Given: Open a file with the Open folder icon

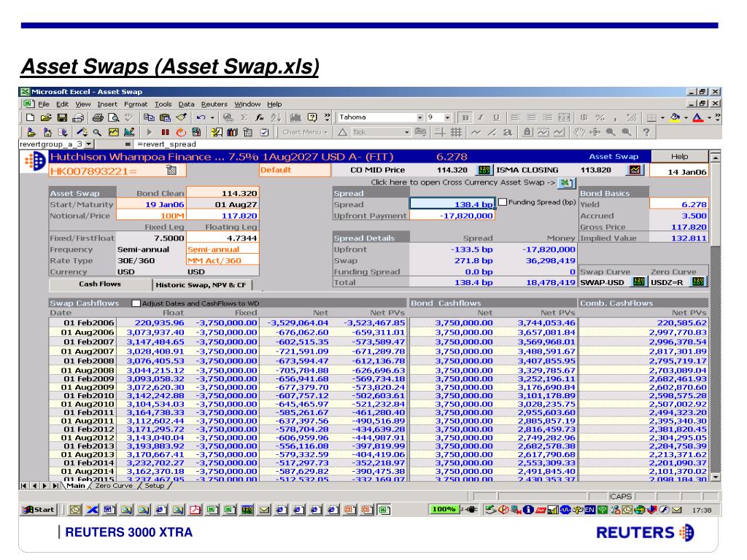Looking at the screenshot, I should point(46,117).
